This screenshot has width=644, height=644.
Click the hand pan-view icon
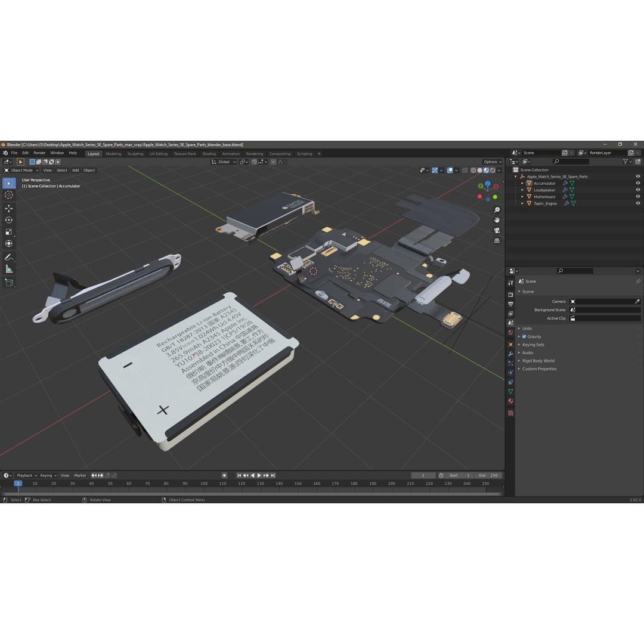coord(497,220)
